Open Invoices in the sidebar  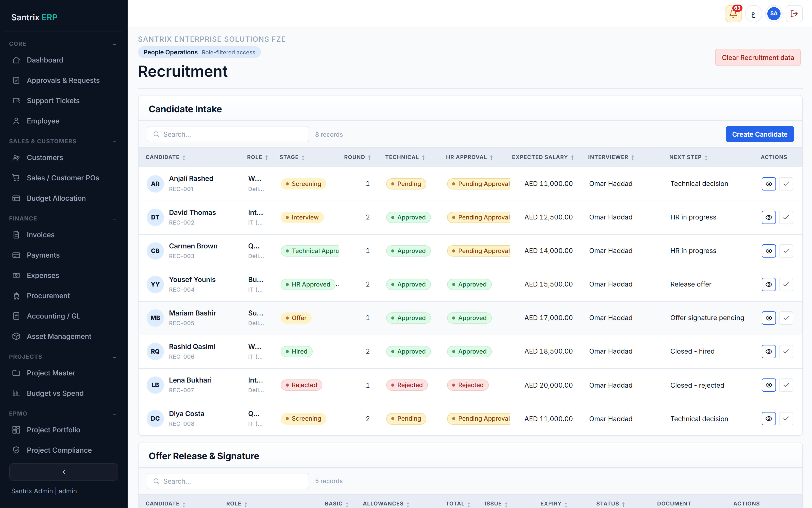(64, 235)
